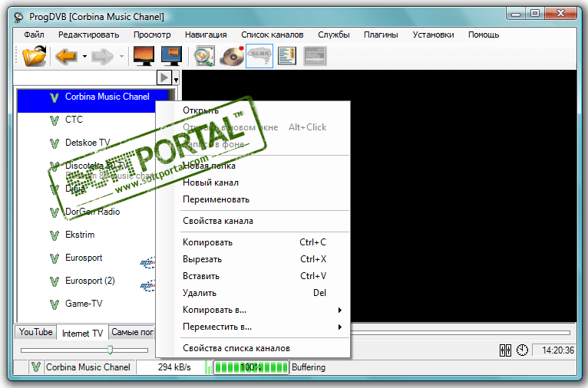Click the clock timer icon
The image size is (588, 388).
(x=522, y=350)
